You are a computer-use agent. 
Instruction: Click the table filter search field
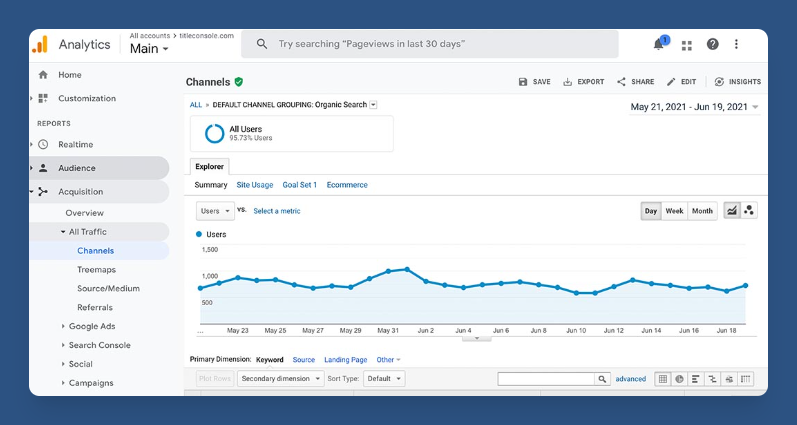546,379
